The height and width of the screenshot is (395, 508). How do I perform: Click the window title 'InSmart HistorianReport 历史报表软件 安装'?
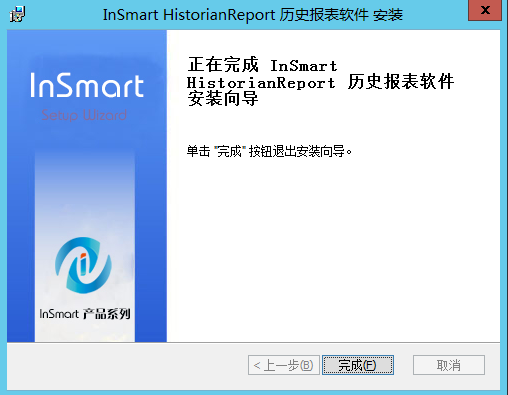tap(253, 15)
